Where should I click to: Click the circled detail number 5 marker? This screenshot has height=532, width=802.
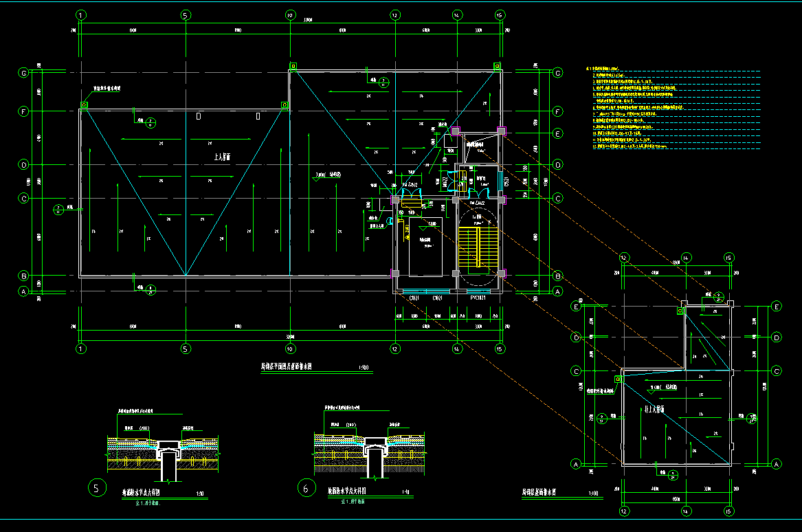point(98,489)
